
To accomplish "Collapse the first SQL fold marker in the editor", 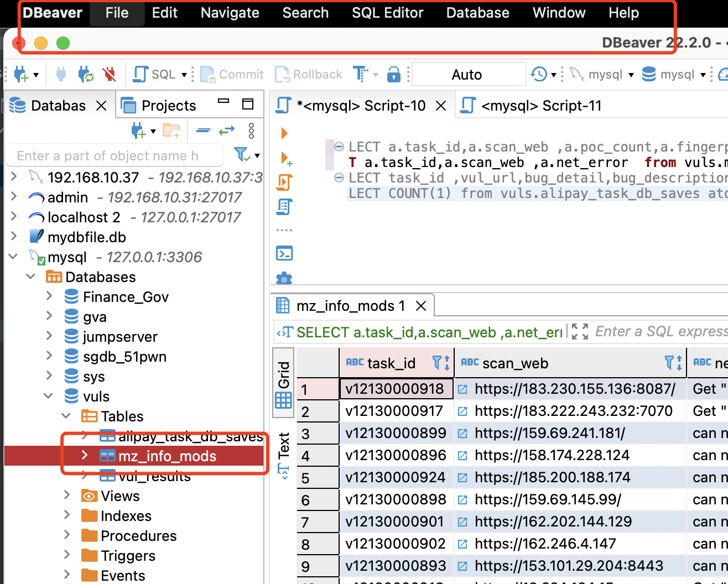I will [x=339, y=147].
